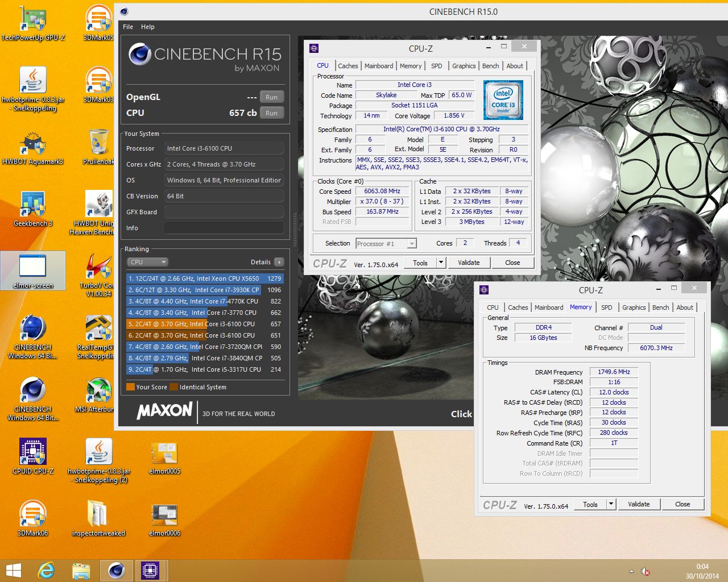Open Internet Explorer from the taskbar
728x582 pixels.
(46, 570)
